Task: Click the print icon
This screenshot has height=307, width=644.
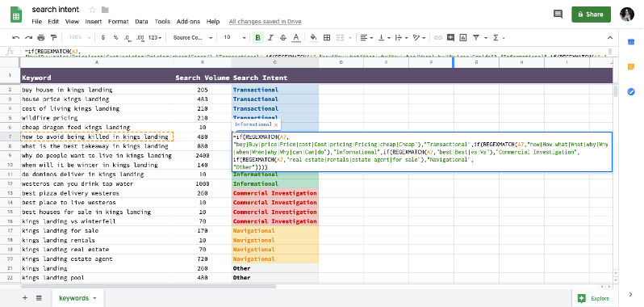Action: (x=41, y=38)
